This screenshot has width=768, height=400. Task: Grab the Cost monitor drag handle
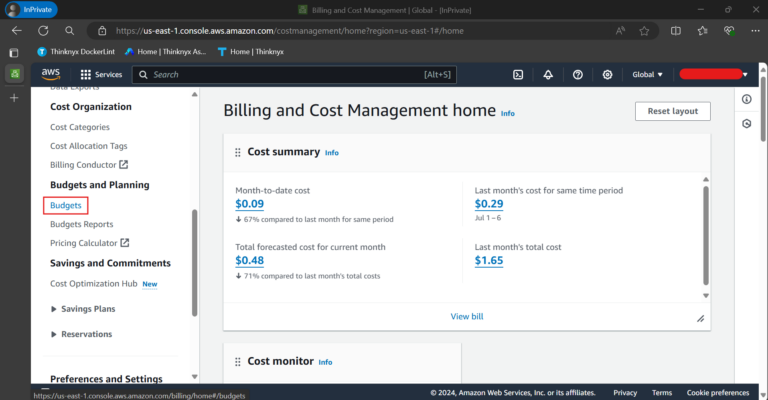tap(238, 362)
